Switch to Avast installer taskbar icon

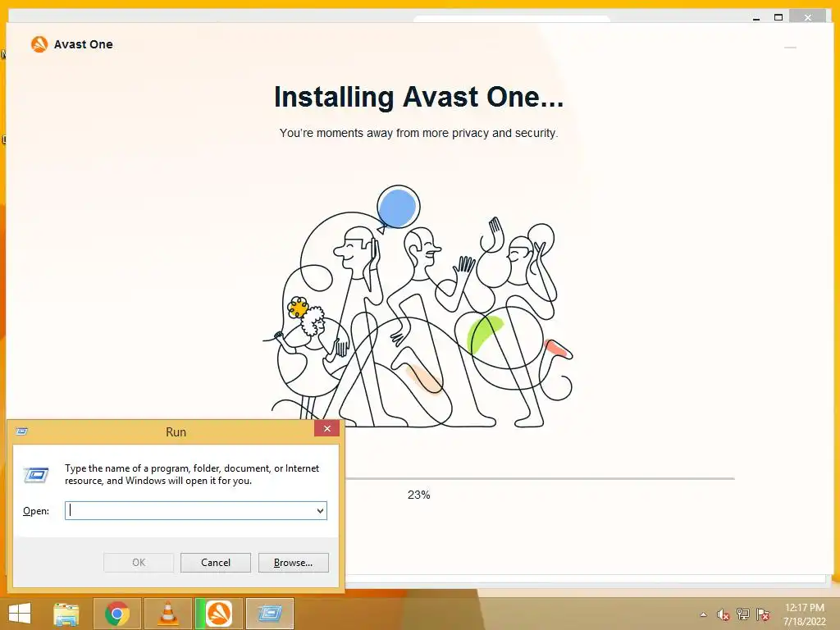coord(219,614)
